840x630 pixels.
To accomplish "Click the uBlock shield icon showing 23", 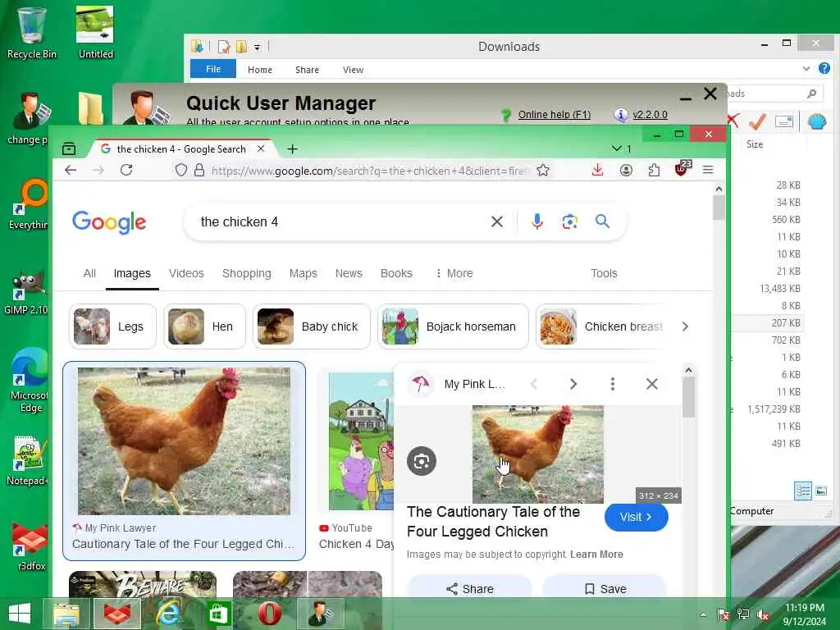I will (x=682, y=169).
